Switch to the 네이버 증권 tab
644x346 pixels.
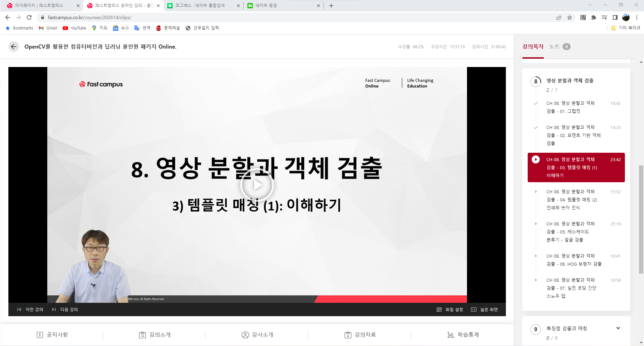[x=284, y=6]
